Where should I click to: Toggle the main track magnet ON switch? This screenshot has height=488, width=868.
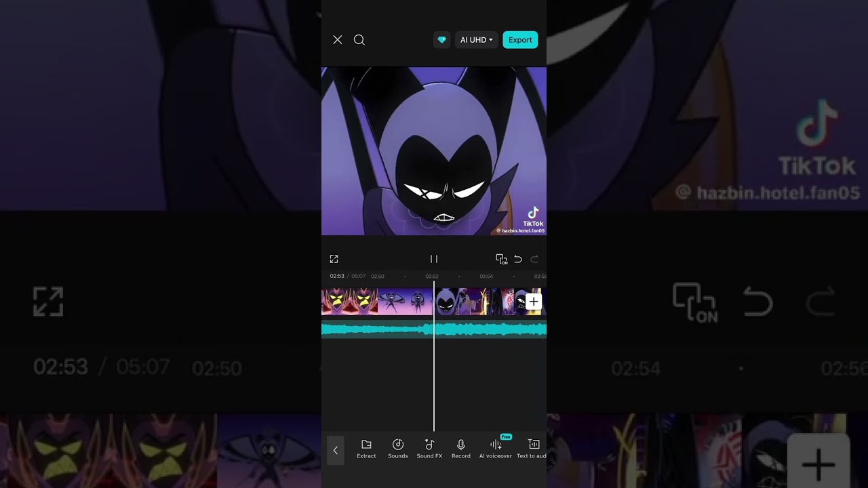(501, 259)
